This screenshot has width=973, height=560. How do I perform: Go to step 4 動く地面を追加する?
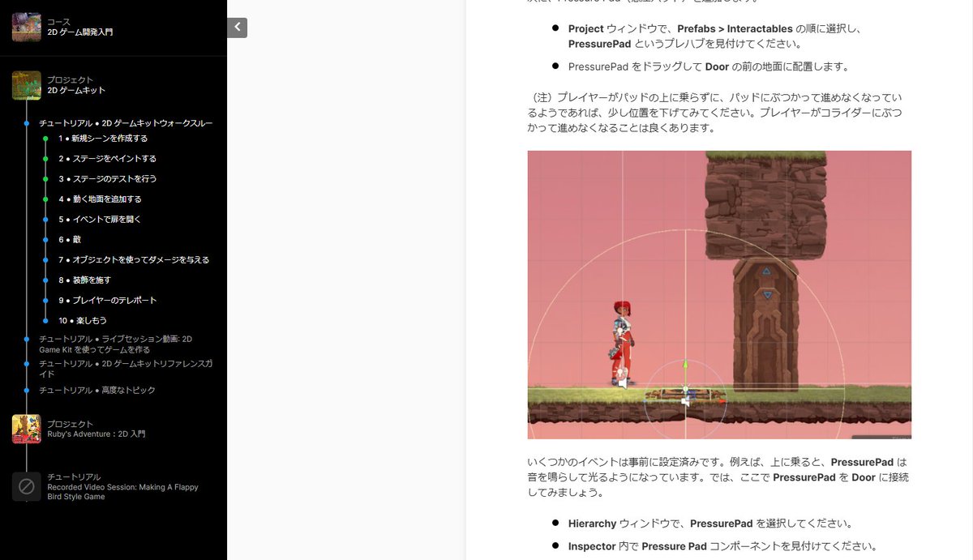(x=100, y=199)
